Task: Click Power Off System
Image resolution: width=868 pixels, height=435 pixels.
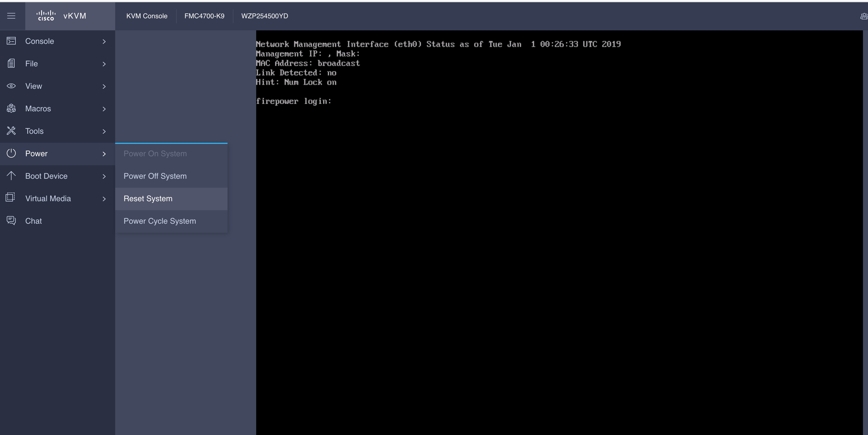Action: (x=155, y=176)
